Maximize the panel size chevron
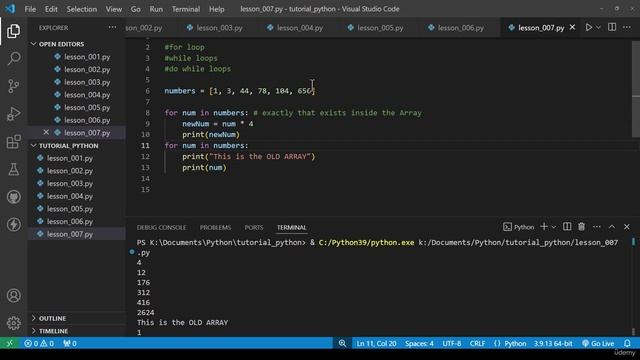 612,227
